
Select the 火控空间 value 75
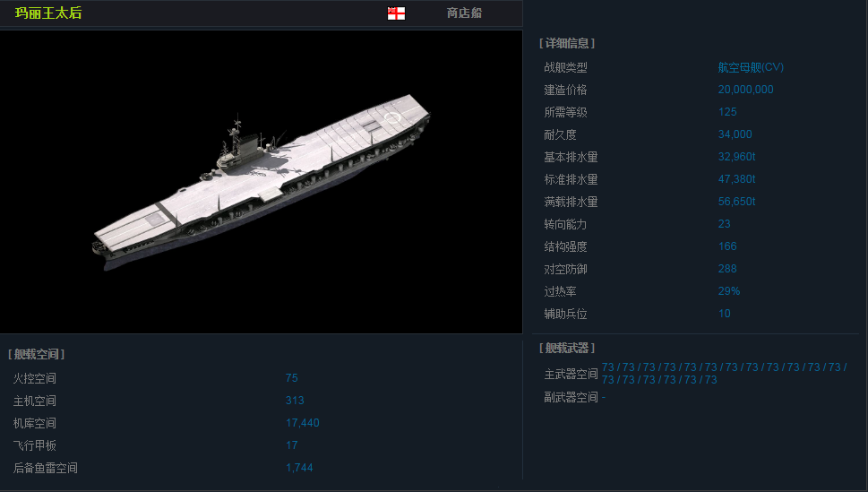tap(292, 378)
